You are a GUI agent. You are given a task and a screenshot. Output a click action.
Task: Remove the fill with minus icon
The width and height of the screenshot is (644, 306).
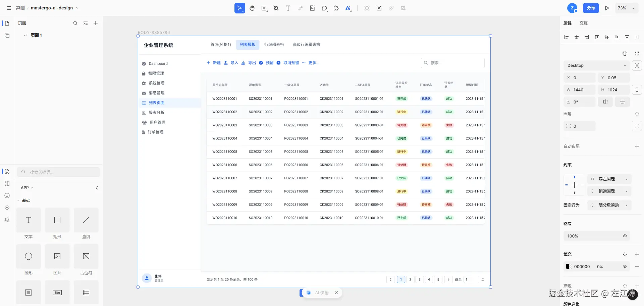[x=637, y=267]
